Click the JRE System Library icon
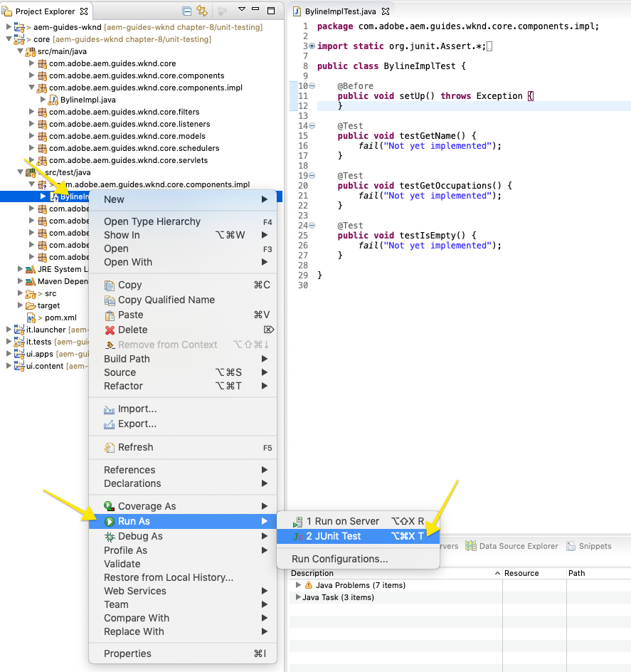This screenshot has width=631, height=672. point(30,269)
